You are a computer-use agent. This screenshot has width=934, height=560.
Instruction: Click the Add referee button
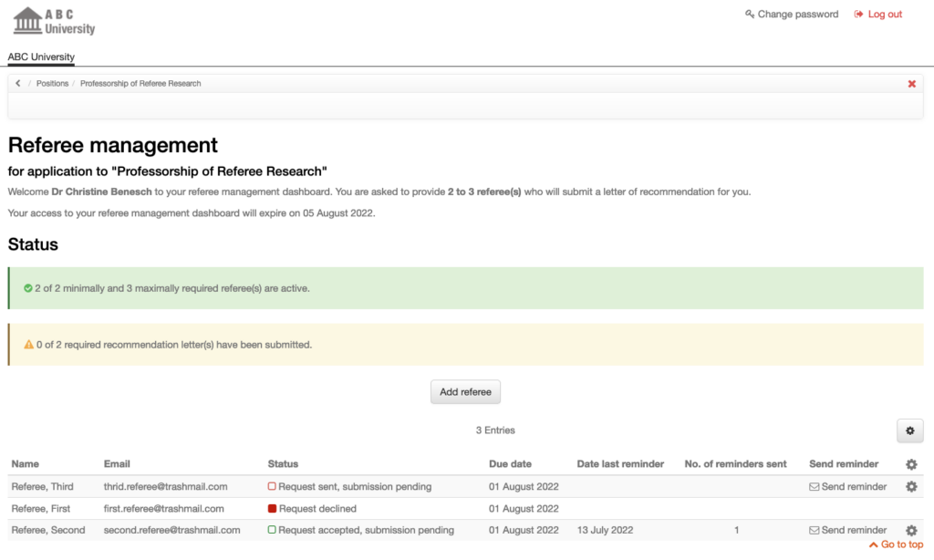coord(465,391)
